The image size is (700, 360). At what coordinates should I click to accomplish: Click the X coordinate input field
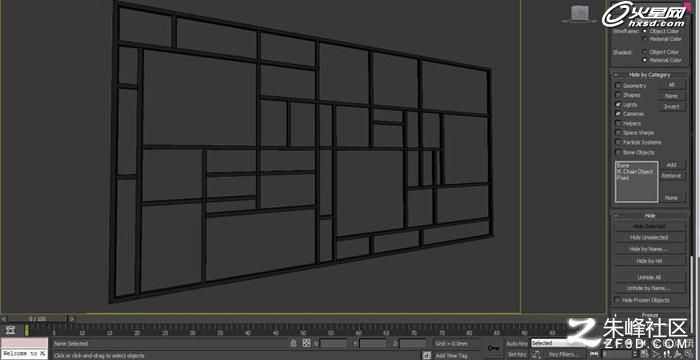pyautogui.click(x=333, y=343)
